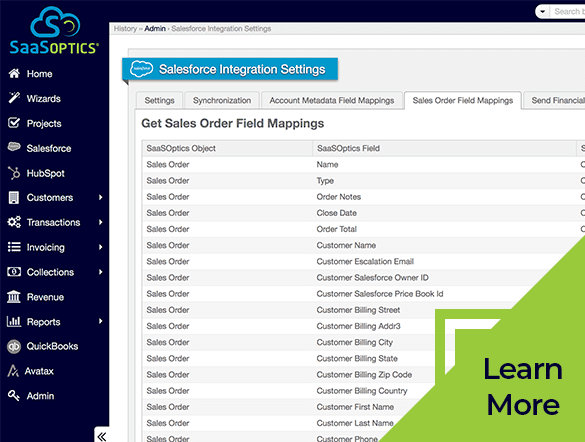
Task: Click the QuickBooks logo icon
Action: tap(14, 347)
